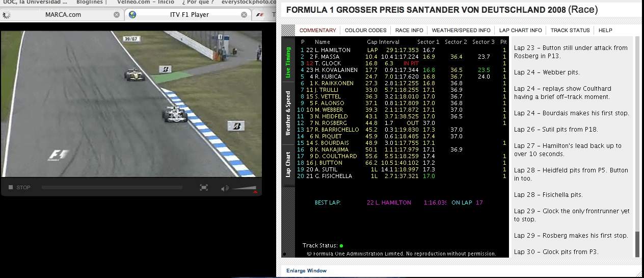Click the globe favicon on ITV tab

(133, 15)
